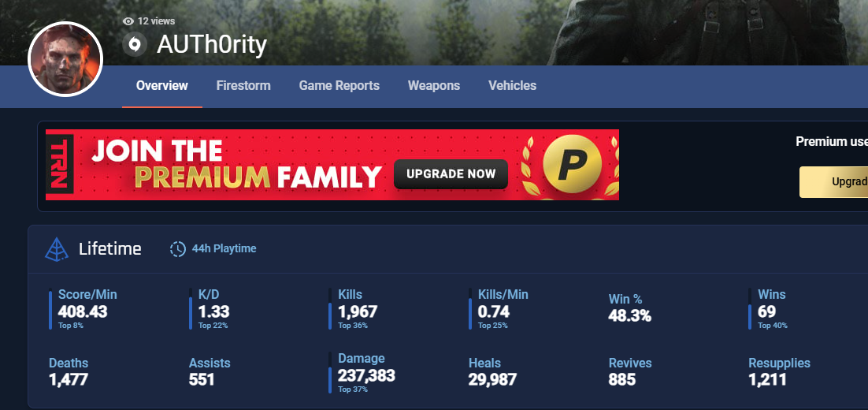The image size is (868, 410).
Task: Click the Lifetime pyramid icon
Action: coord(57,249)
